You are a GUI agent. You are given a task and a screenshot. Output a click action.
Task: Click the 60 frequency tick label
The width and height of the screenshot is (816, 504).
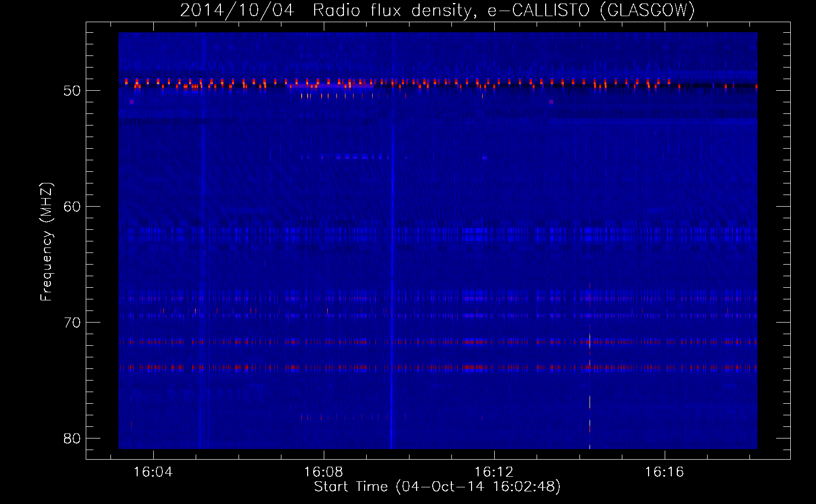(x=72, y=207)
